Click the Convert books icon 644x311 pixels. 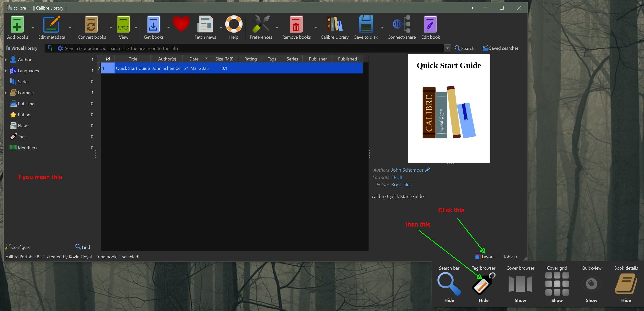point(92,24)
